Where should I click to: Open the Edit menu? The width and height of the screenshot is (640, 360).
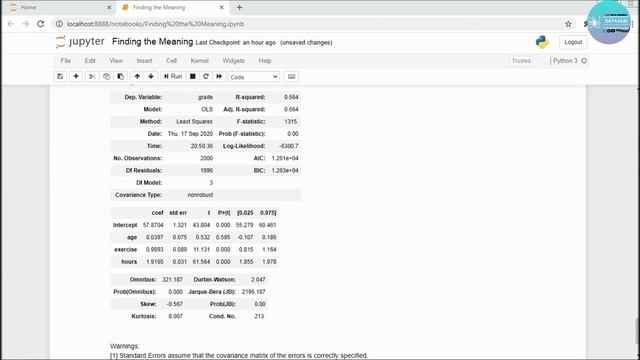click(90, 61)
